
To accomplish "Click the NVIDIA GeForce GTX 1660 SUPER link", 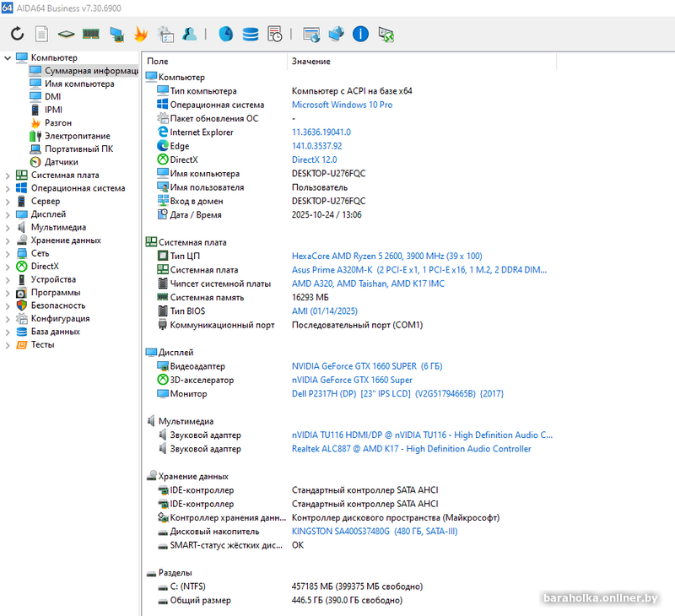I will (x=367, y=366).
